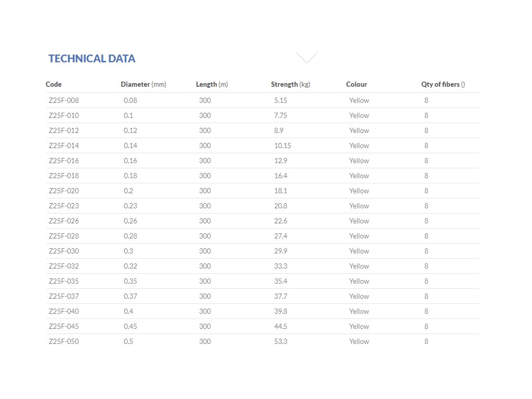
Task: Click the Diameter (mm) column header
Action: pyautogui.click(x=143, y=84)
